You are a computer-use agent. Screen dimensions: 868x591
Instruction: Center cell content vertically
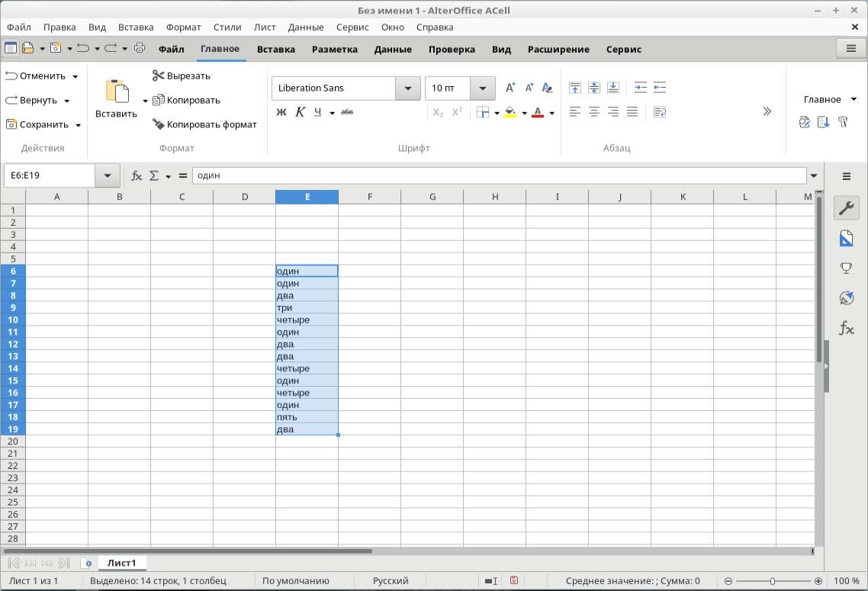point(594,88)
